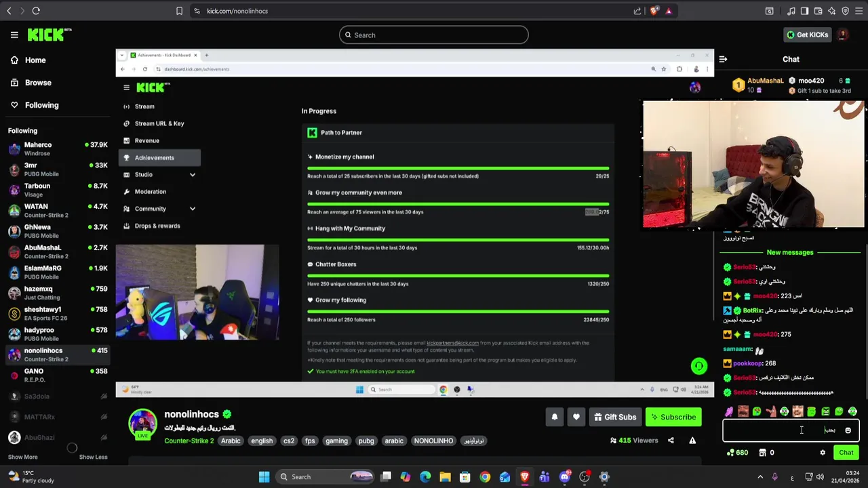Open the Kick hamburger menu

point(14,35)
